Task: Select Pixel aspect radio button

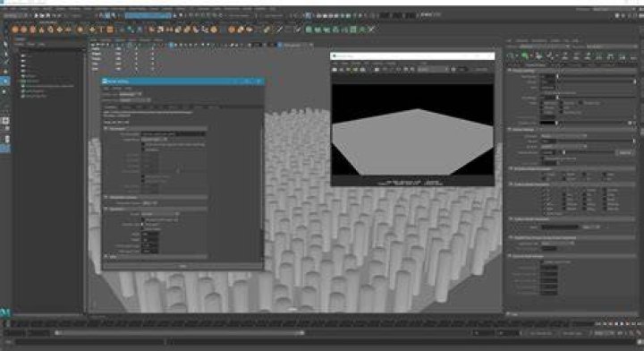Action: [x=143, y=225]
